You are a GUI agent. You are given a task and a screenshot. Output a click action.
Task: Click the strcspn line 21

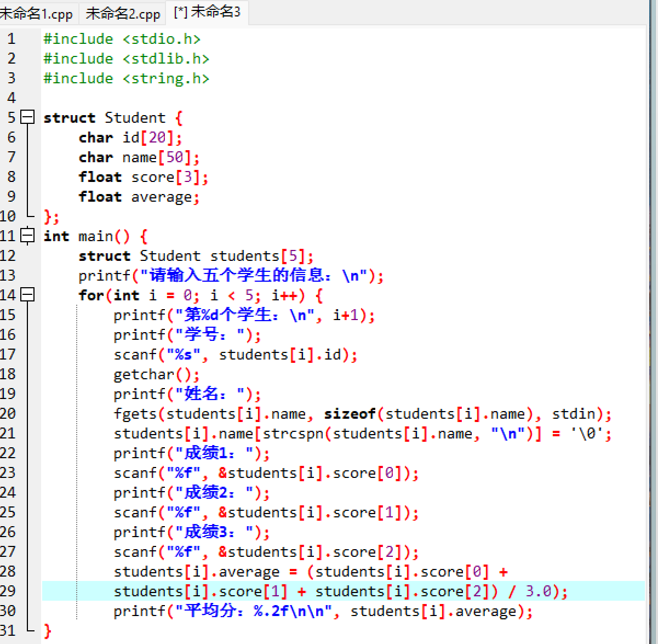(x=363, y=434)
